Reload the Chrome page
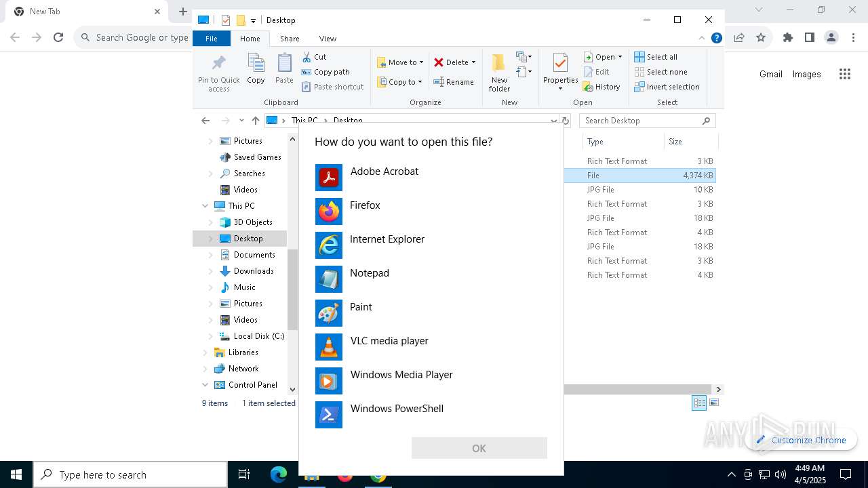The image size is (868, 488). click(x=58, y=38)
